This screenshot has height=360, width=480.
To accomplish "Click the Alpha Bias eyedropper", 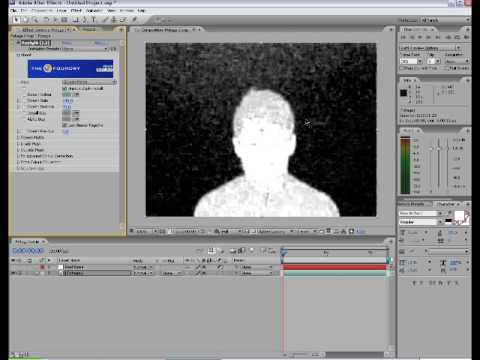I will (x=76, y=119).
